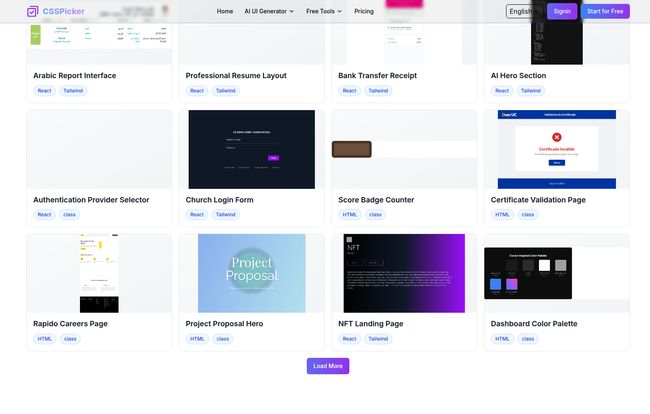Click React tag on AI Hero Section
Screen dimensions: 650x414
click(x=502, y=91)
